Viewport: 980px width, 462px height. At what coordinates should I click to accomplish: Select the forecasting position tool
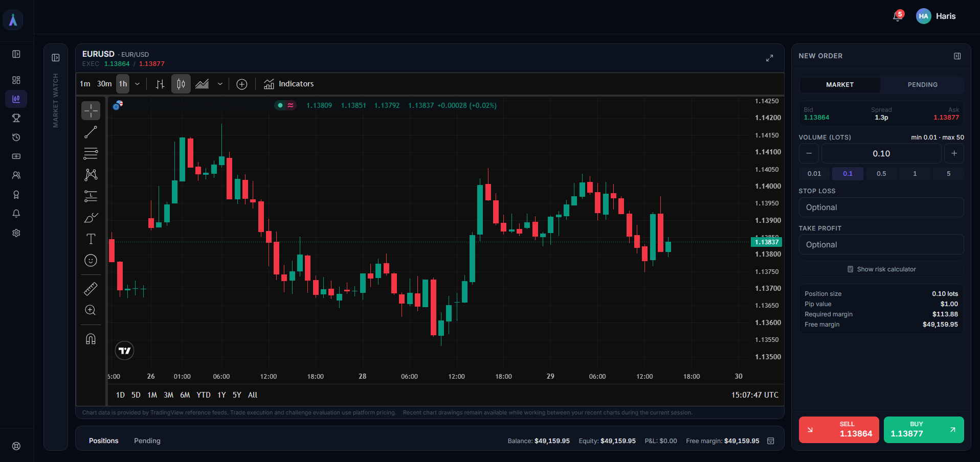pyautogui.click(x=91, y=196)
